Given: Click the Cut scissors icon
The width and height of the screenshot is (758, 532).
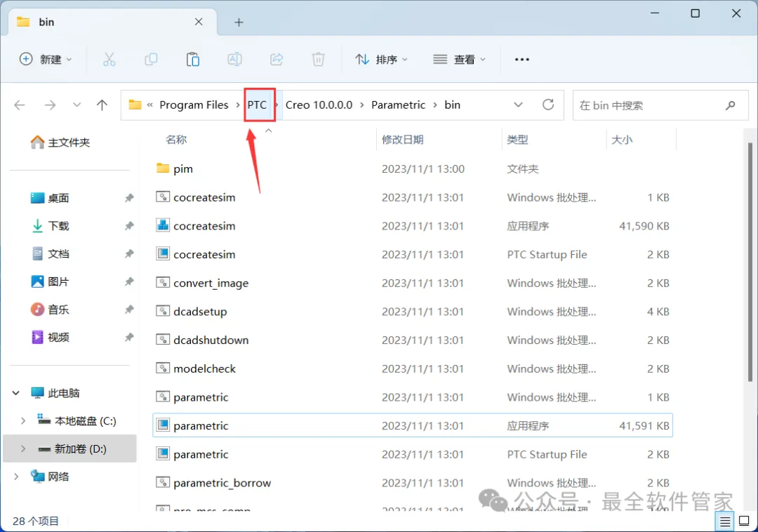Looking at the screenshot, I should (x=109, y=60).
